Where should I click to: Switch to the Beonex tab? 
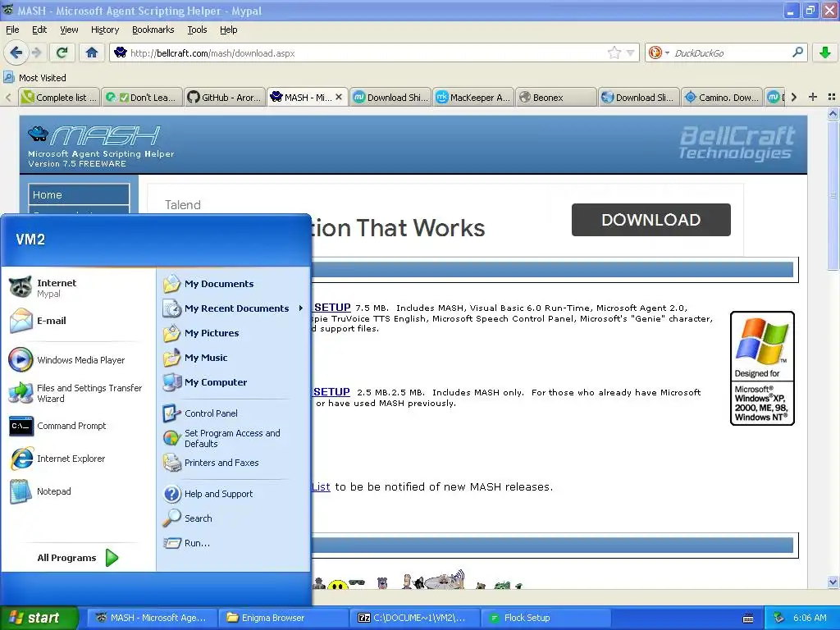click(556, 97)
